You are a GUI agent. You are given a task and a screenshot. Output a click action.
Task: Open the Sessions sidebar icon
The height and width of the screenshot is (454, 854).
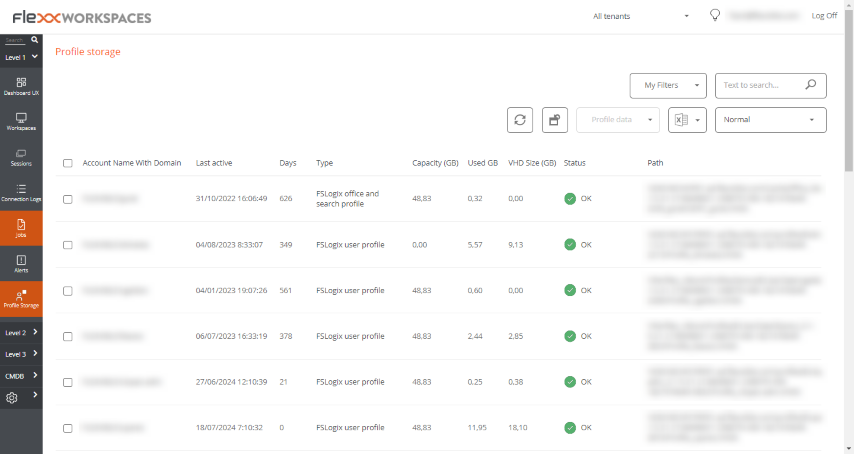(x=21, y=157)
